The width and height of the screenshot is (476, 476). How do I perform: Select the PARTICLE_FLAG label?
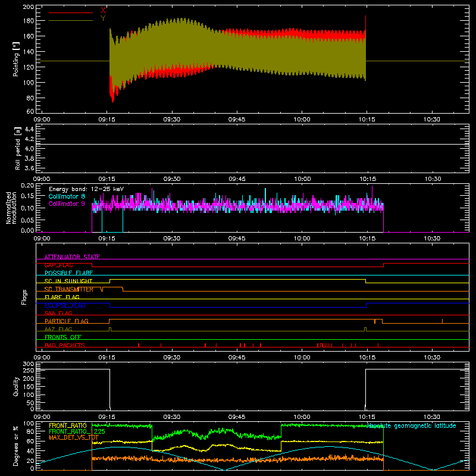coord(67,321)
